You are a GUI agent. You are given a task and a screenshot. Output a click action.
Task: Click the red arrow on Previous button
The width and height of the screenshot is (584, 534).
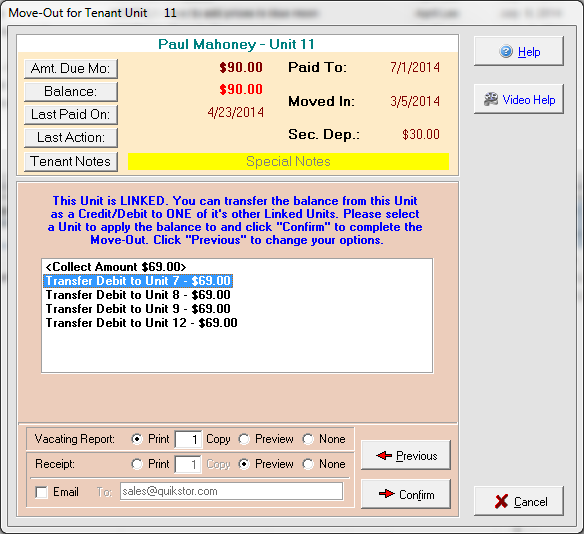pyautogui.click(x=384, y=455)
